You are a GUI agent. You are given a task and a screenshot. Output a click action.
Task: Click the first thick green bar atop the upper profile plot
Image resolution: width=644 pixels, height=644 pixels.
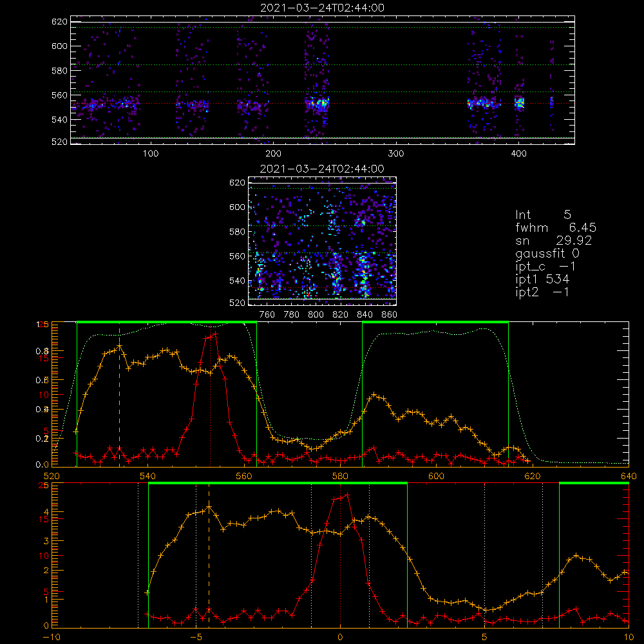coord(167,323)
